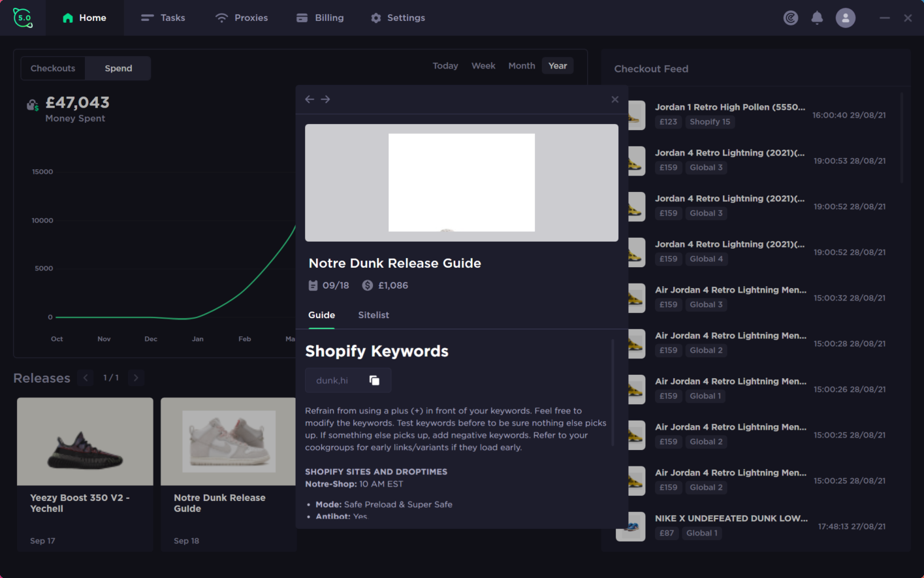Close the Notre Dunk guide popup
Viewport: 924px width, 578px height.
pyautogui.click(x=614, y=99)
